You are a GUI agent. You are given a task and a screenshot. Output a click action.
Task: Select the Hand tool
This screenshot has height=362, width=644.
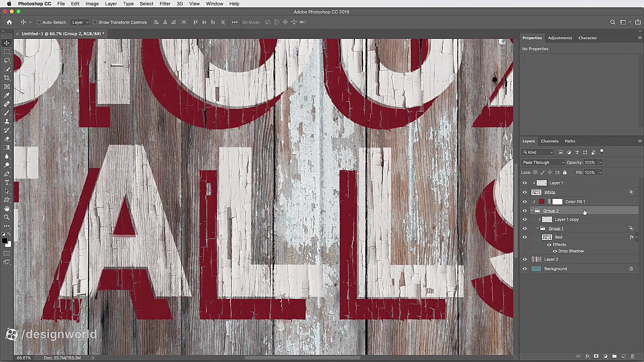pyautogui.click(x=7, y=208)
